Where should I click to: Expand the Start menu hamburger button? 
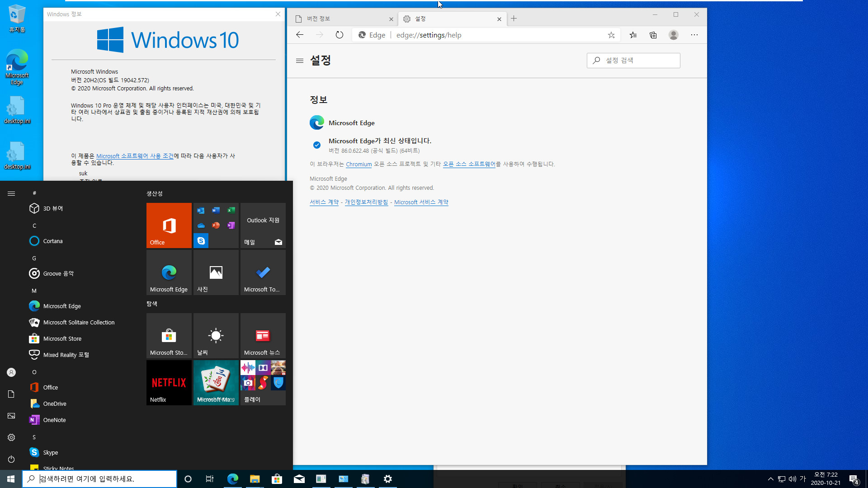click(11, 193)
